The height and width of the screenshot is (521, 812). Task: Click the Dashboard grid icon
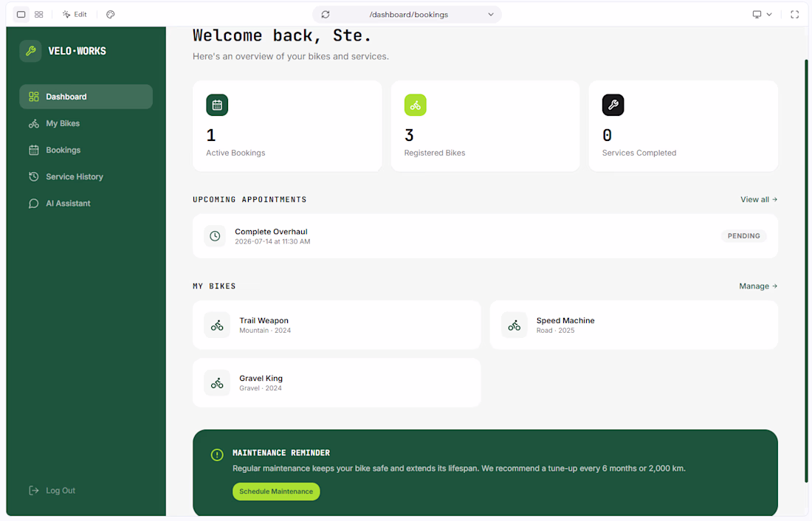point(34,97)
